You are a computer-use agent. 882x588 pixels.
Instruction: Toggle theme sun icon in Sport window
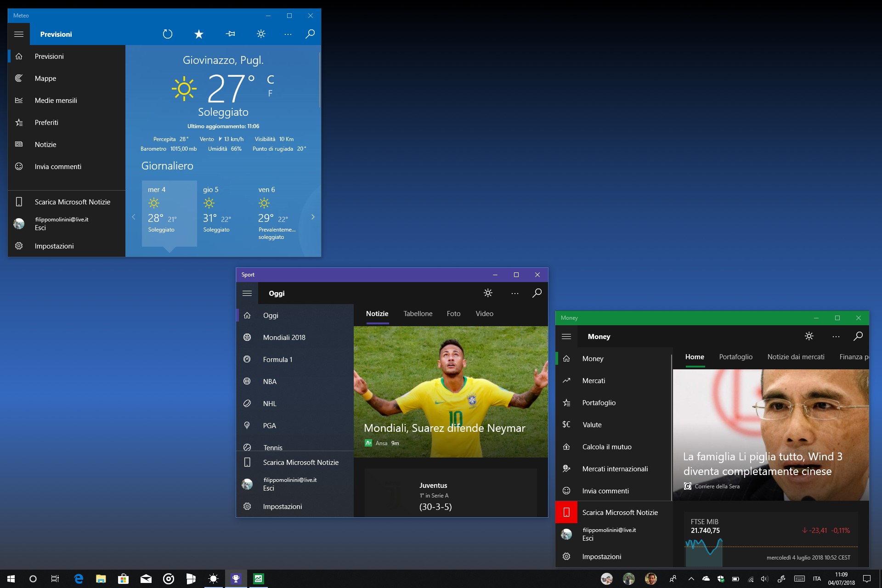488,293
